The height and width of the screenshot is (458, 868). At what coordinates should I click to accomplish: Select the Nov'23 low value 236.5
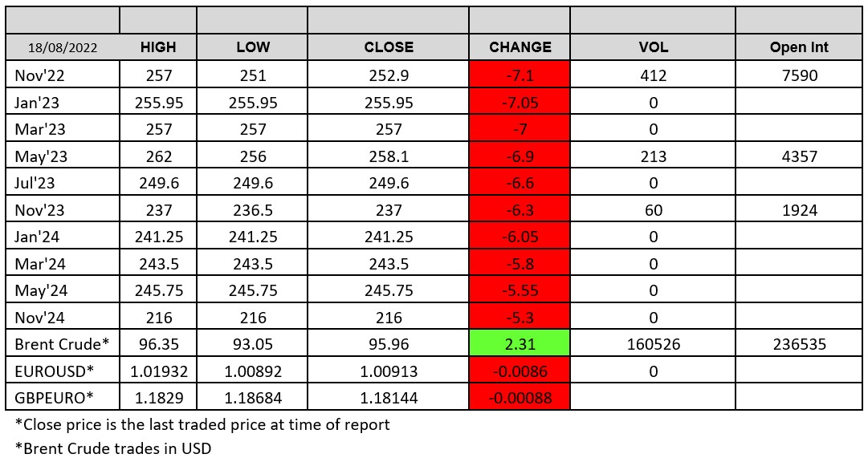(x=253, y=210)
